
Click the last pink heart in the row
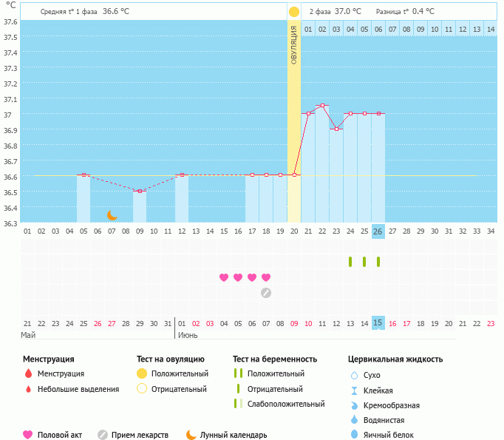click(266, 277)
